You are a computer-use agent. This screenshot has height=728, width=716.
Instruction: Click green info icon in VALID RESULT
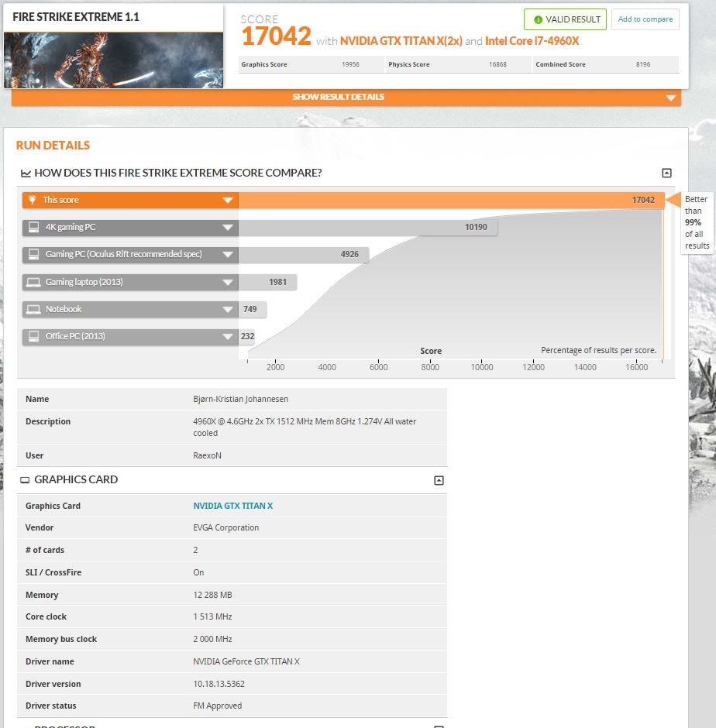click(538, 19)
